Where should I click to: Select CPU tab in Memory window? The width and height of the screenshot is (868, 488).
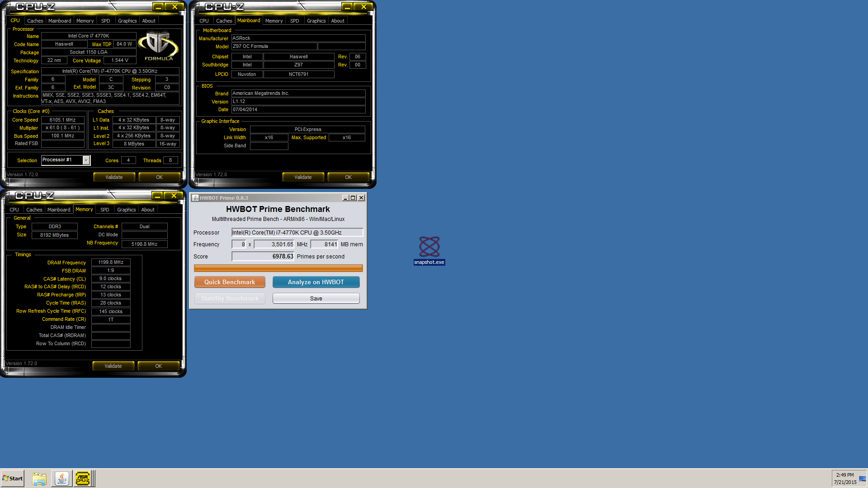tap(14, 210)
